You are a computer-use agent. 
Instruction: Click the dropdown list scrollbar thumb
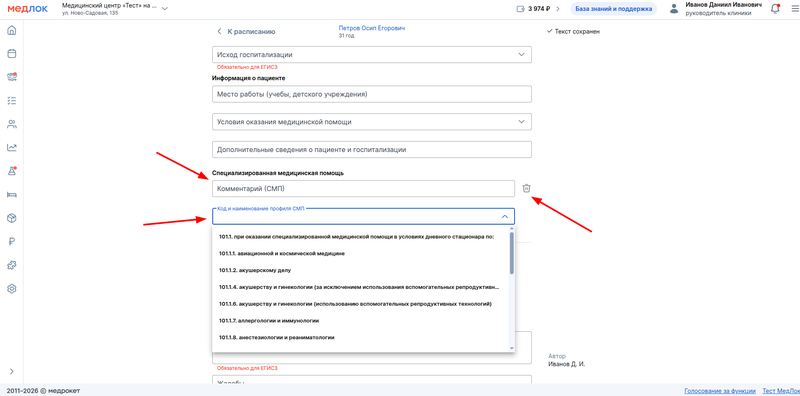coord(512,253)
